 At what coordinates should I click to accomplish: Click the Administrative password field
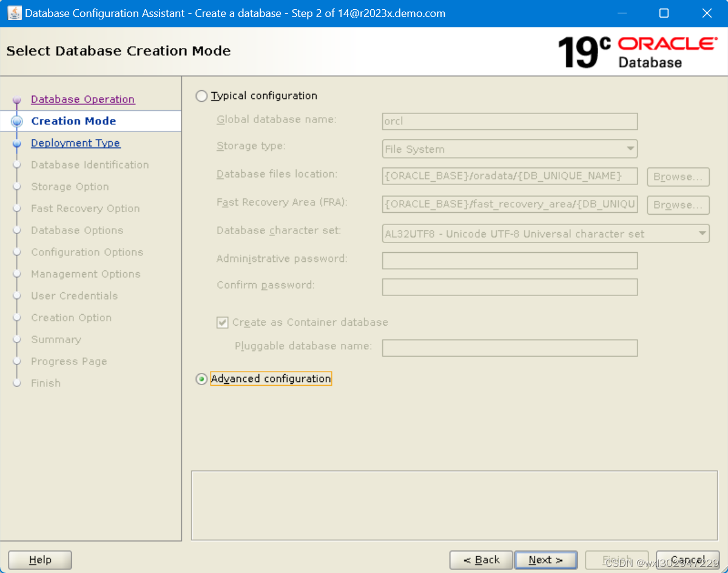[510, 261]
